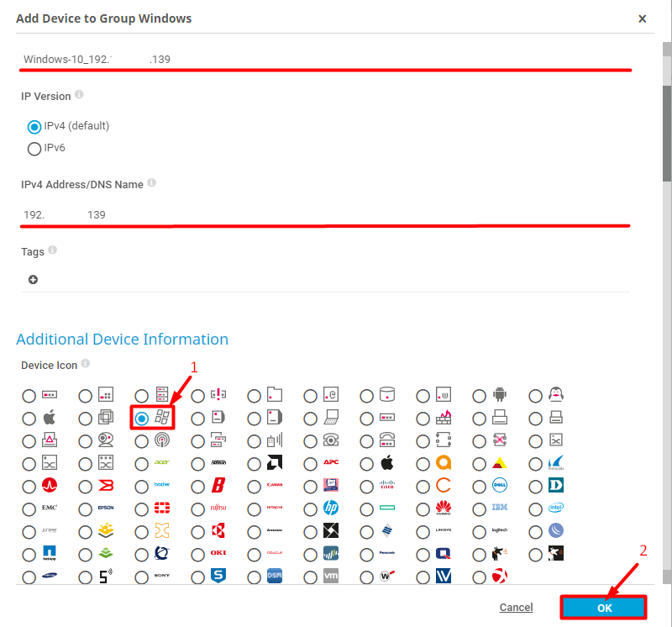672x627 pixels.
Task: Tick the radio button beside Acer
Action: click(141, 464)
